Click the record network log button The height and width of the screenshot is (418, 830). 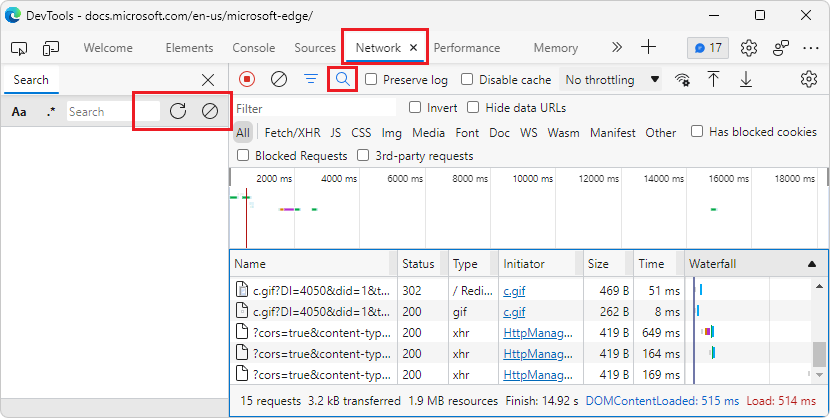click(247, 79)
